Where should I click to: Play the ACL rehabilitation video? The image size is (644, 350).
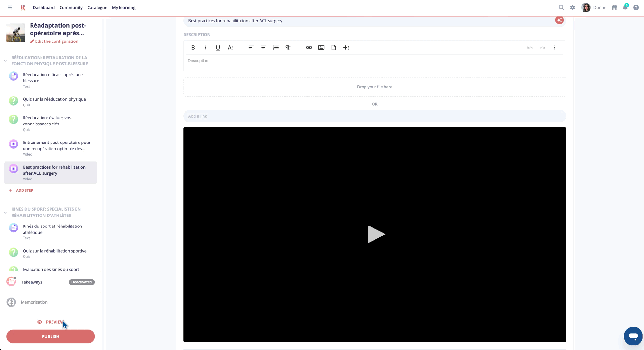[376, 234]
